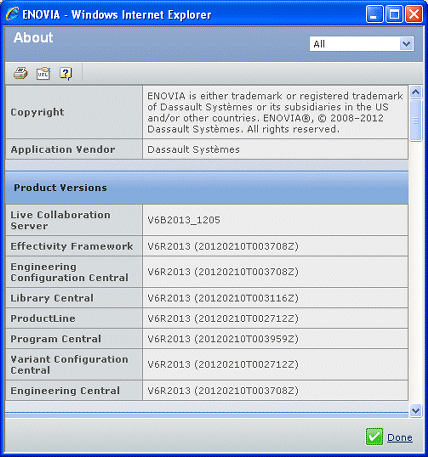This screenshot has height=457, width=428.
Task: Click the copyright text paragraph
Action: tap(275, 112)
